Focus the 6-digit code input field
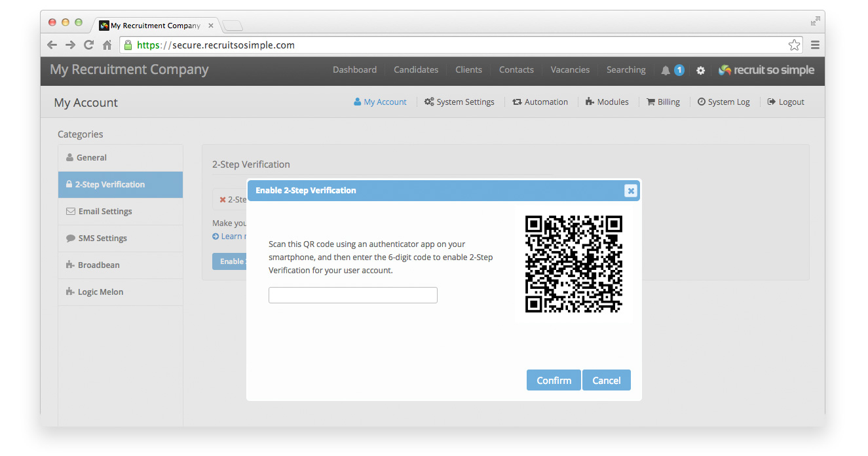The height and width of the screenshot is (456, 868). click(x=352, y=295)
